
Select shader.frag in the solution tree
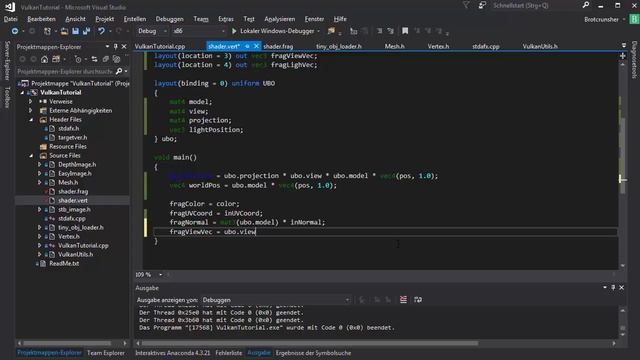pos(73,191)
